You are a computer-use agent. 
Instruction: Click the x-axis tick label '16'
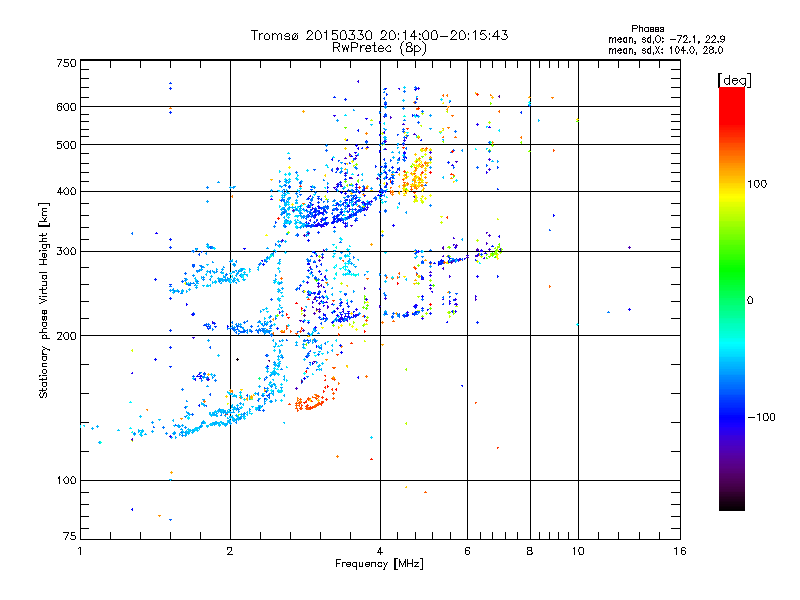point(680,551)
